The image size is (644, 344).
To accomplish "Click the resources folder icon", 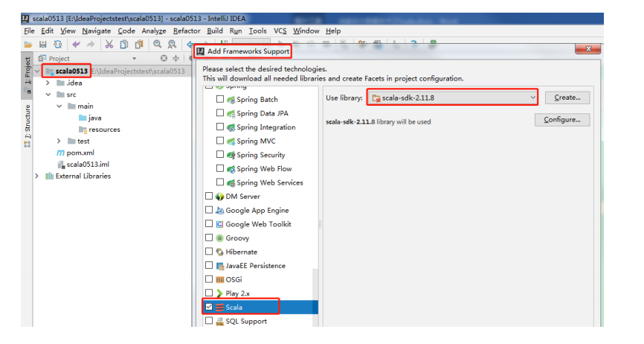I will click(x=83, y=130).
